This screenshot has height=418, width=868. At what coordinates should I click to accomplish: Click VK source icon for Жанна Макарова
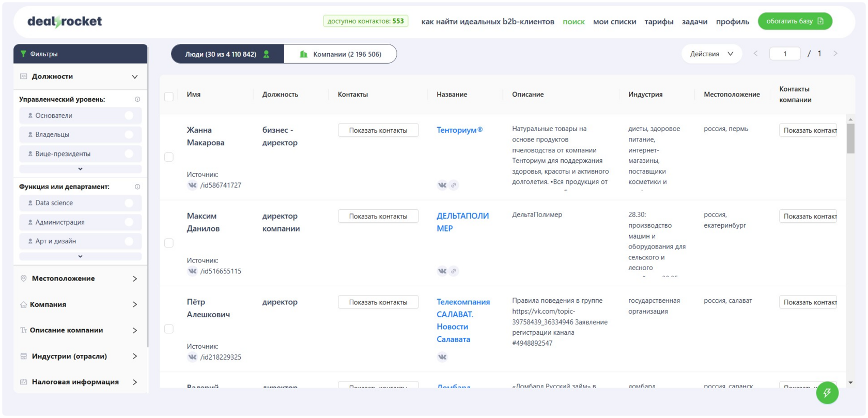[x=192, y=185]
